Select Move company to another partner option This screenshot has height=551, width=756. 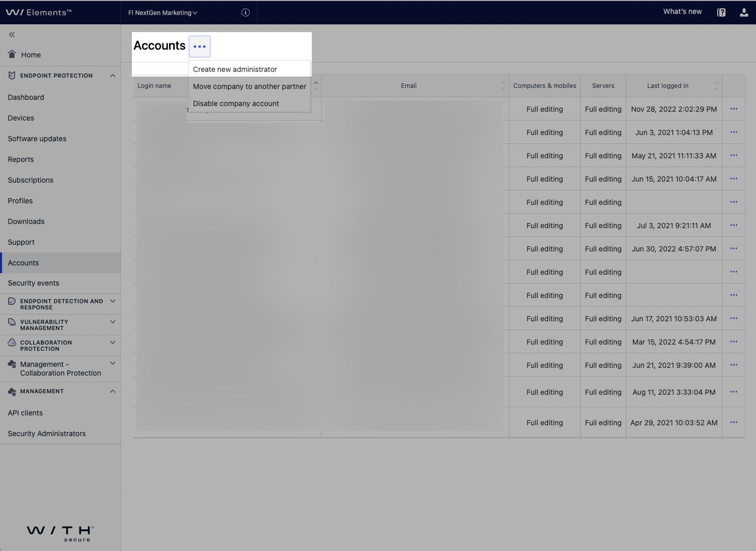249,86
